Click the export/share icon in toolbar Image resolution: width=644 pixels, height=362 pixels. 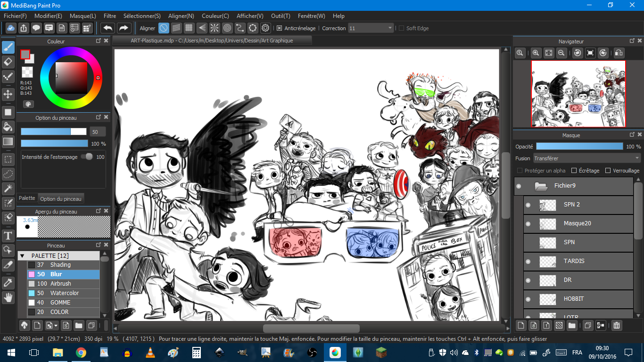24,28
